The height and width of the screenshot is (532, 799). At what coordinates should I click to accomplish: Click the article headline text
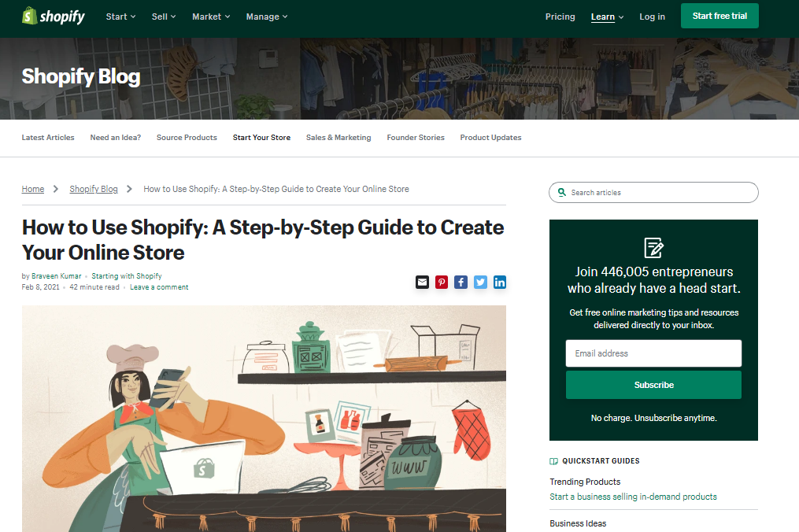(x=263, y=240)
